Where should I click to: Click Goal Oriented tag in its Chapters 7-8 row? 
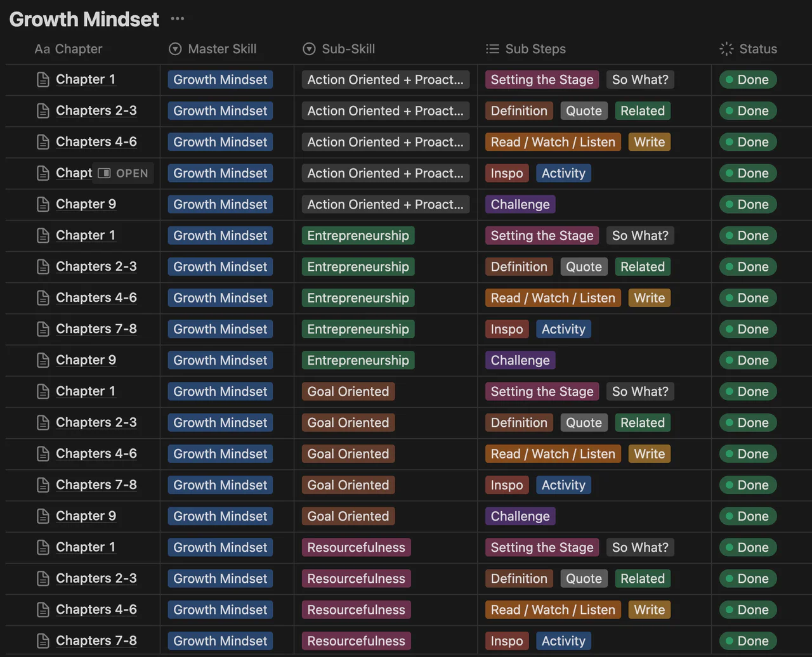point(348,485)
